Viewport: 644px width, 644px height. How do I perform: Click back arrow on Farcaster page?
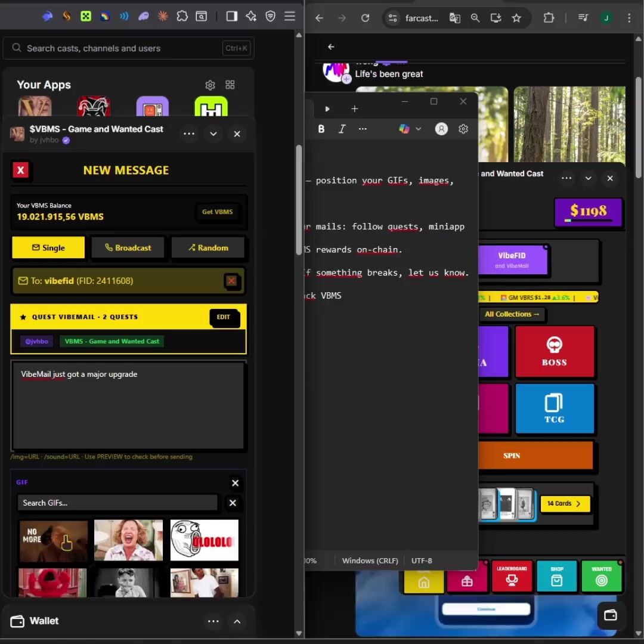[x=331, y=47]
